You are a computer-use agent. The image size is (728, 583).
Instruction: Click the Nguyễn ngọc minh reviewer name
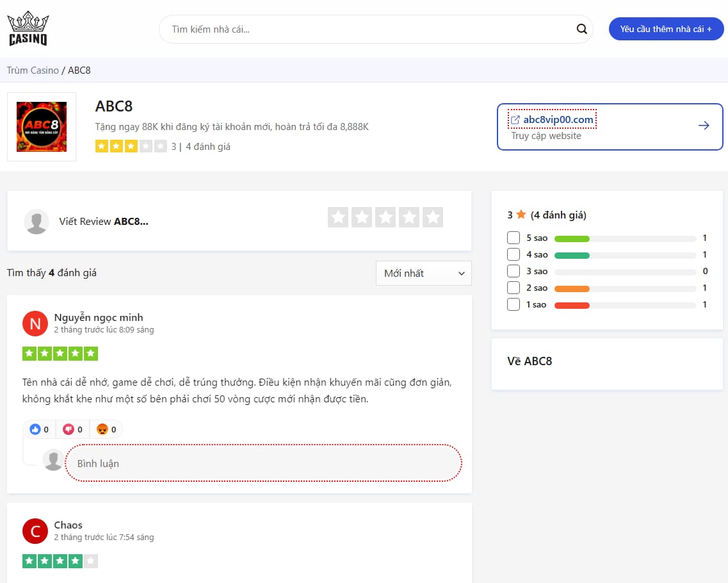[x=99, y=318]
